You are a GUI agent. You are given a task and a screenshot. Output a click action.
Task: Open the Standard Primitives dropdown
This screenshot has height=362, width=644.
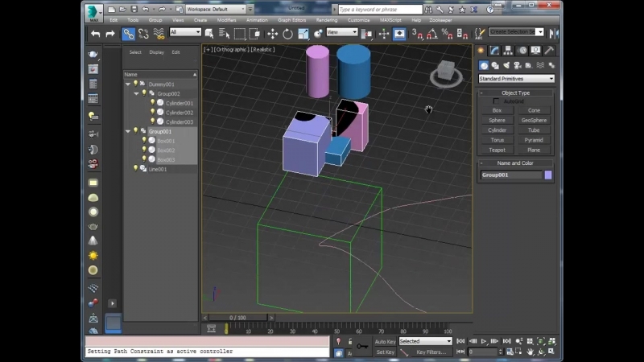[x=516, y=78]
